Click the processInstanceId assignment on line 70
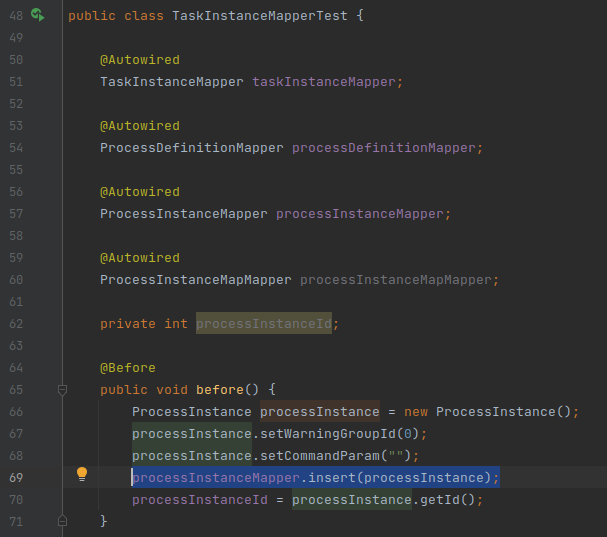The image size is (607, 537). click(200, 500)
